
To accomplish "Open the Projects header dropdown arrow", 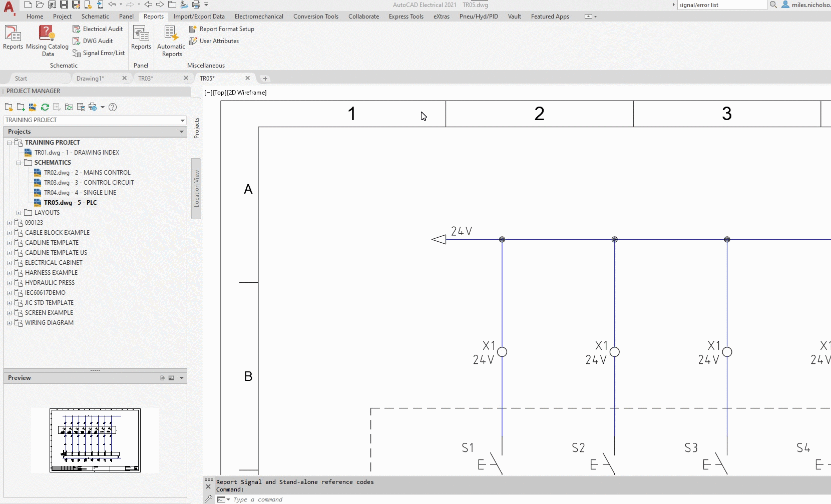I will click(182, 132).
